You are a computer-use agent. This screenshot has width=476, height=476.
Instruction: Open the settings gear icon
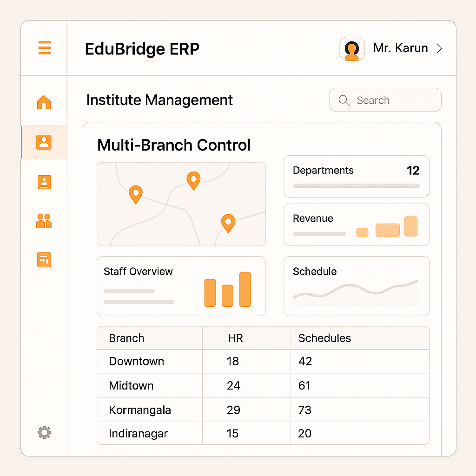tap(44, 433)
